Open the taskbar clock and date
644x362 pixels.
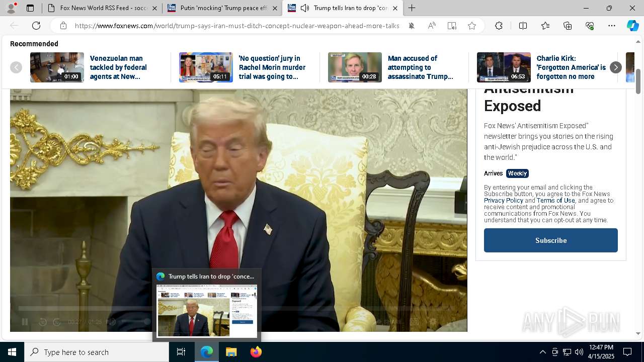click(601, 352)
